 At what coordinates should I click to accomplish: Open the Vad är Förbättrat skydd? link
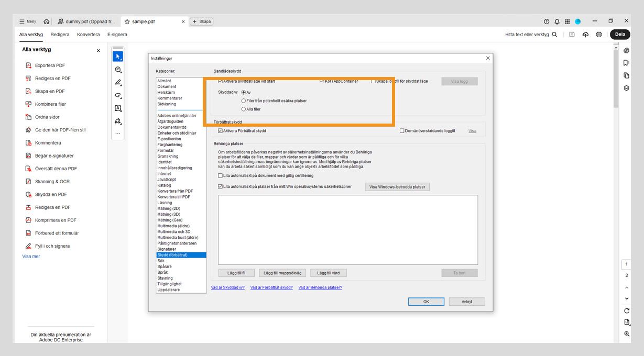tap(271, 287)
